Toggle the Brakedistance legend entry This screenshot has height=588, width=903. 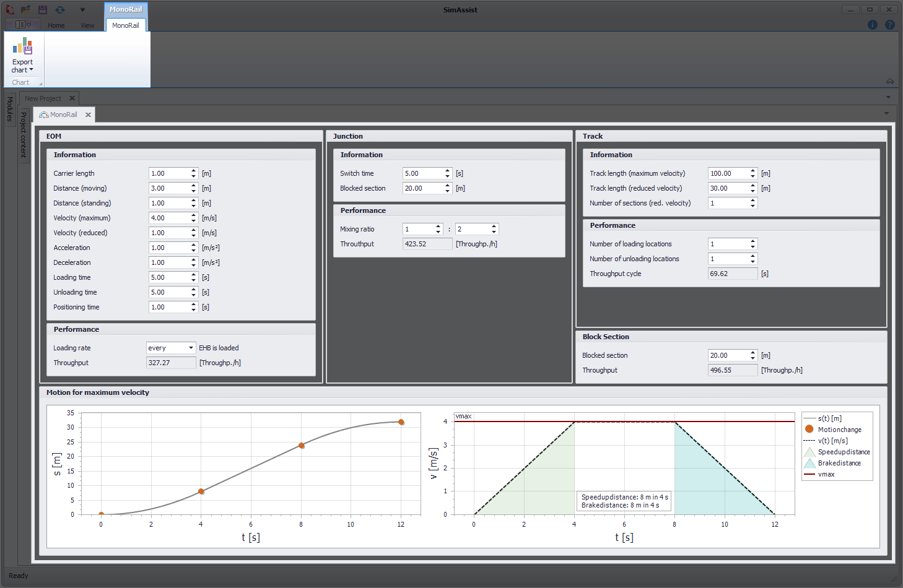[839, 463]
